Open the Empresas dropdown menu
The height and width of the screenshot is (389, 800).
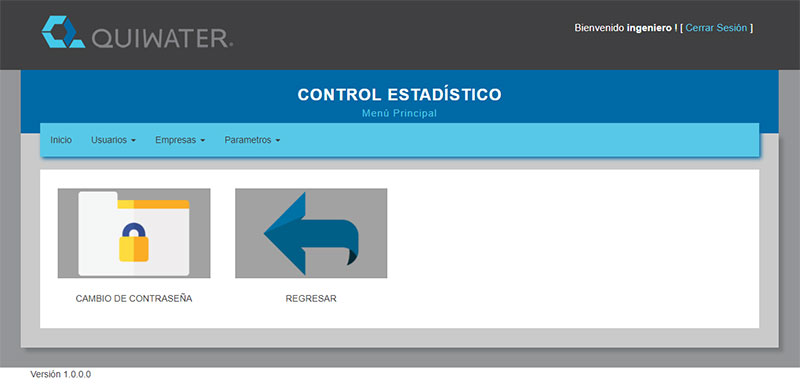[x=180, y=140]
